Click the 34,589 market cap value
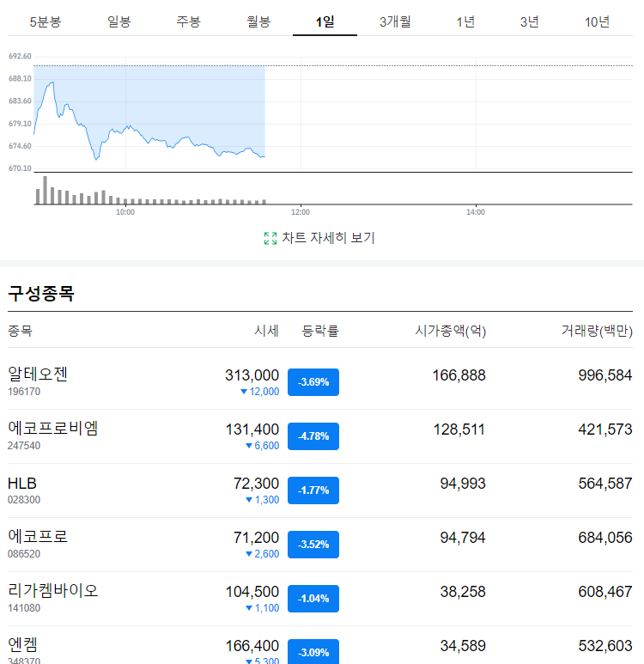Image resolution: width=644 pixels, height=664 pixels. (463, 646)
